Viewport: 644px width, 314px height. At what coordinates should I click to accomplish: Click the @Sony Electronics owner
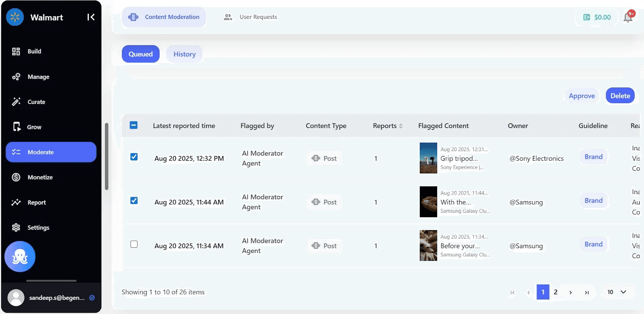537,158
